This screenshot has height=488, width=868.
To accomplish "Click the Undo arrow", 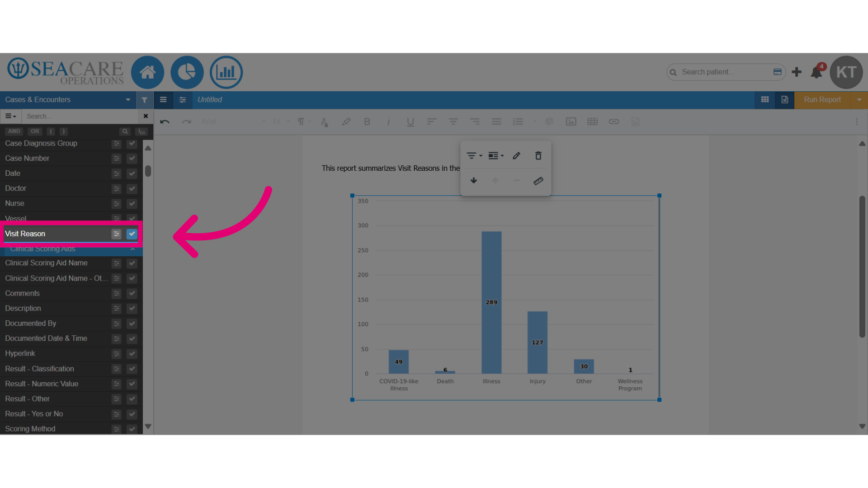I will pos(165,122).
